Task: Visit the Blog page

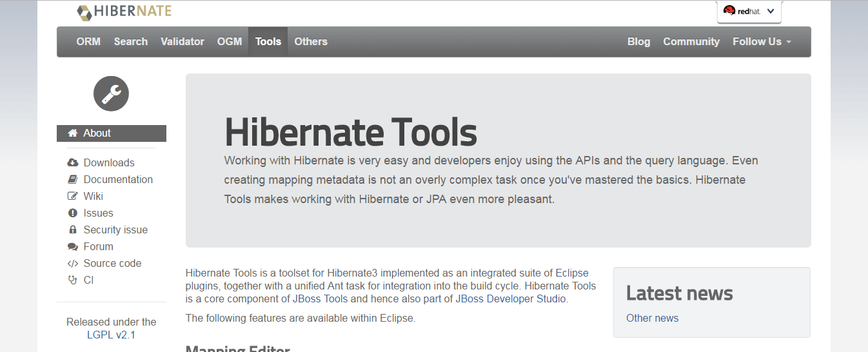Action: click(638, 41)
